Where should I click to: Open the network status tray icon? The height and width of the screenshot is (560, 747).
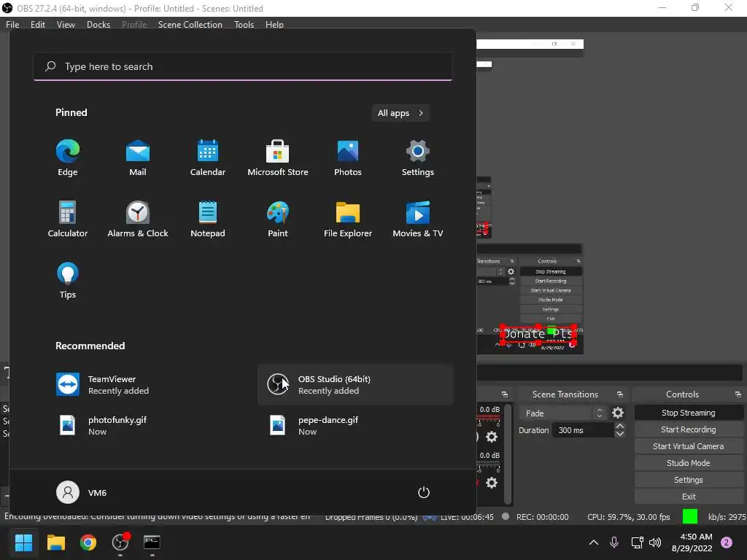[x=637, y=542]
